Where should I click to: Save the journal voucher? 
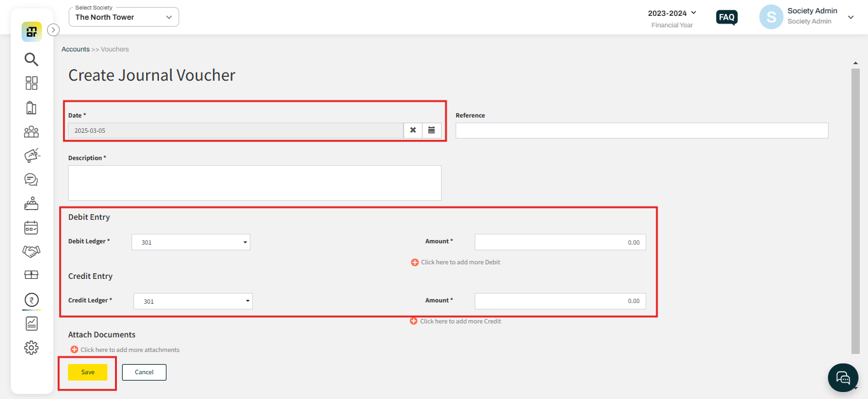[x=88, y=372]
